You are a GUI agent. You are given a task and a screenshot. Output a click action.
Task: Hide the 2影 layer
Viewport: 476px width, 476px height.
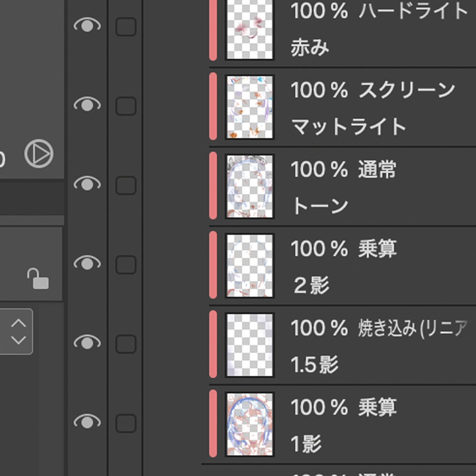[87, 264]
